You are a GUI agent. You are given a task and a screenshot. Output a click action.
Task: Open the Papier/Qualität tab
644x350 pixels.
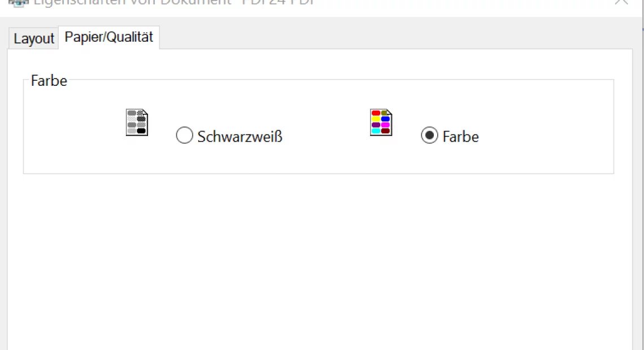coord(109,37)
